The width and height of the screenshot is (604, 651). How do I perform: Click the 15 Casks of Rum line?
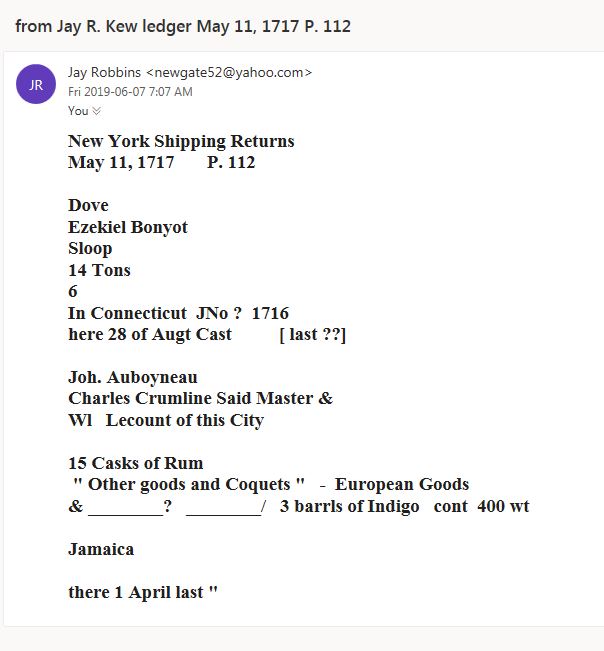tap(136, 463)
